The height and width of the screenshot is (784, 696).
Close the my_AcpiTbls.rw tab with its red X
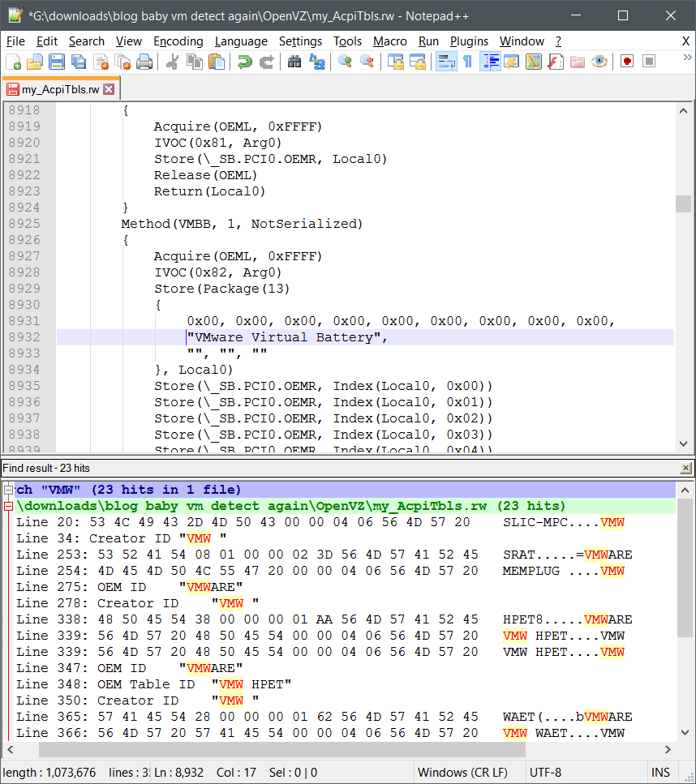109,89
